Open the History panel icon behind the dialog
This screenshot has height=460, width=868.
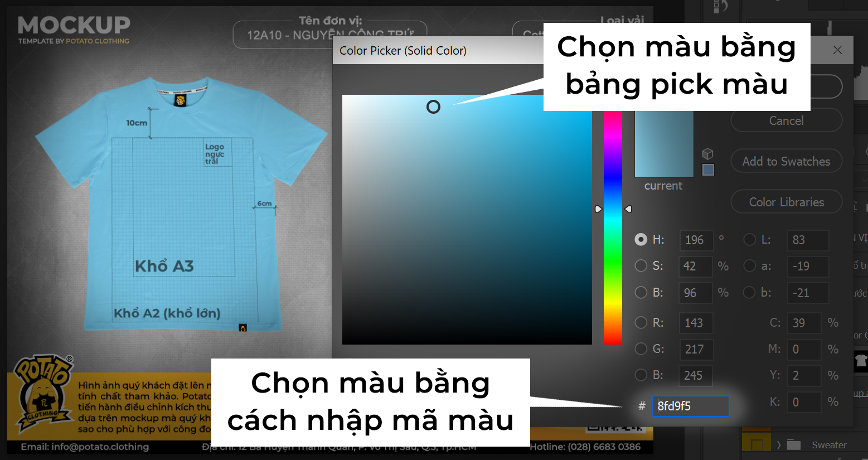pyautogui.click(x=720, y=6)
